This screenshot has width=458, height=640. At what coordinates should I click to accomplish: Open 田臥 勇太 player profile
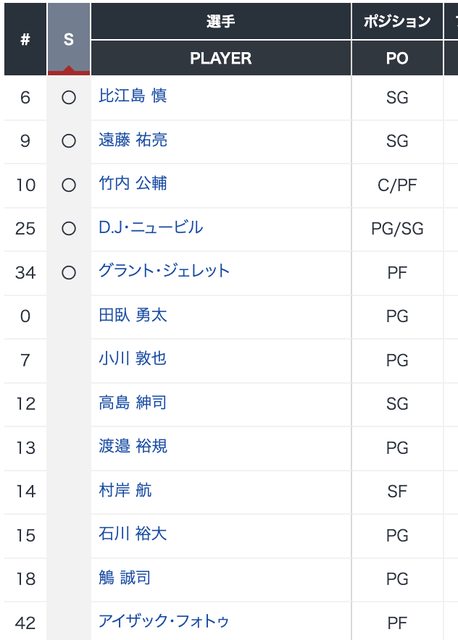click(x=133, y=315)
